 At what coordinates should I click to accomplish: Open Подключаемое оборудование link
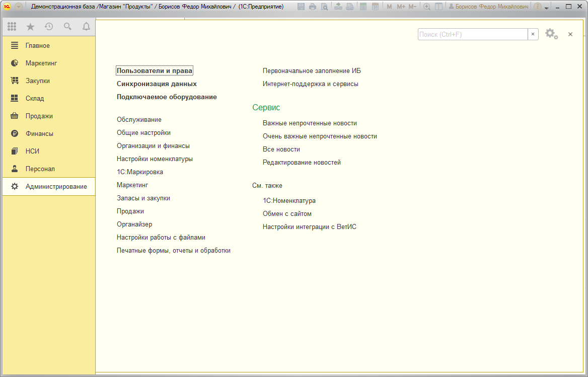coord(167,97)
